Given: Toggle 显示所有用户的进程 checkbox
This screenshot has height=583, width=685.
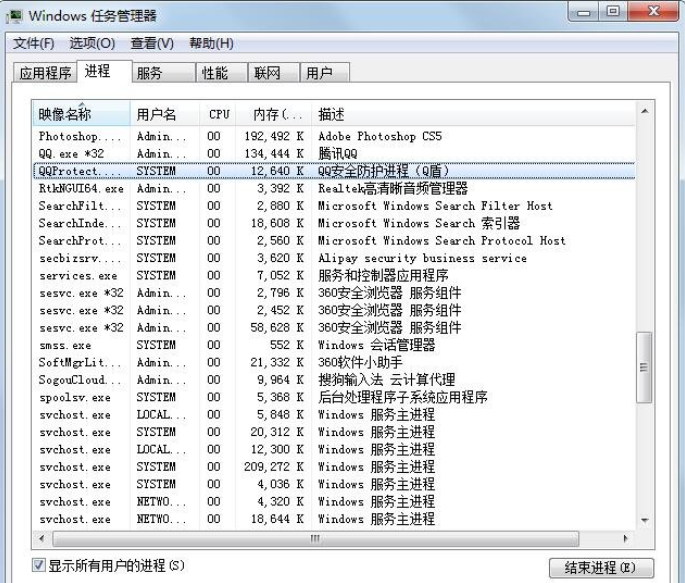Looking at the screenshot, I should [x=38, y=565].
